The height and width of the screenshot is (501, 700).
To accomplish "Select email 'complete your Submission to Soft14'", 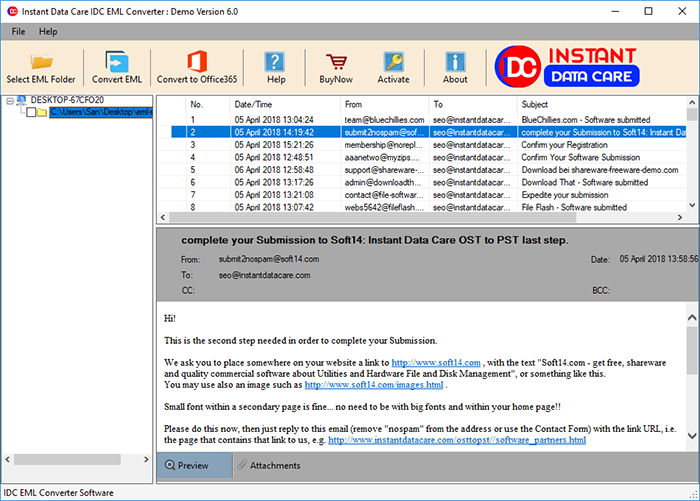I will 429,132.
